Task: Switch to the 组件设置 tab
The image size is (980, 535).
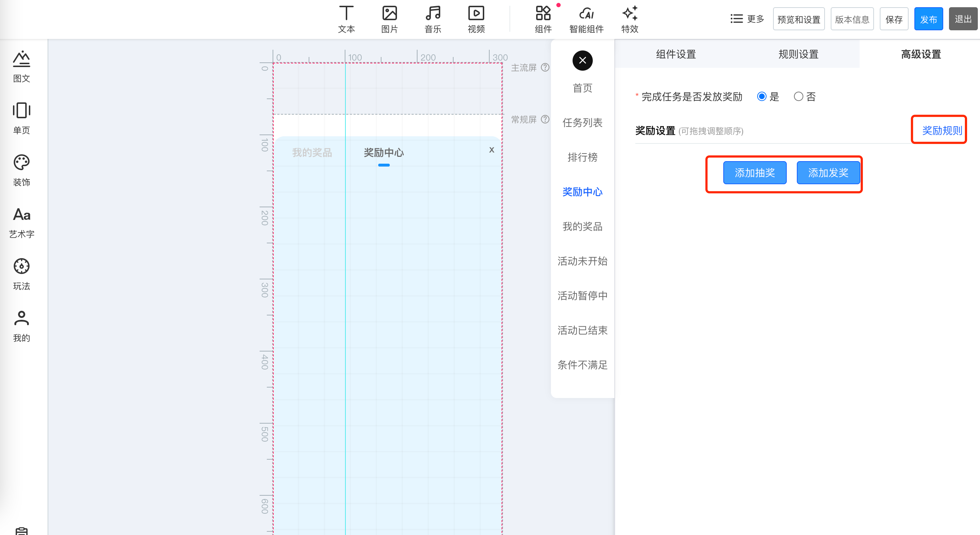Action: coord(676,54)
